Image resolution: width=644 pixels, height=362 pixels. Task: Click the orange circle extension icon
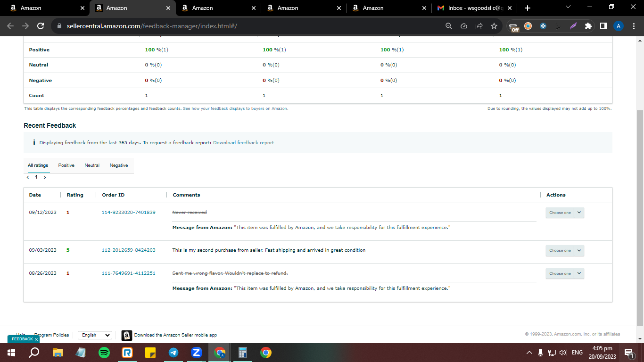tap(528, 26)
